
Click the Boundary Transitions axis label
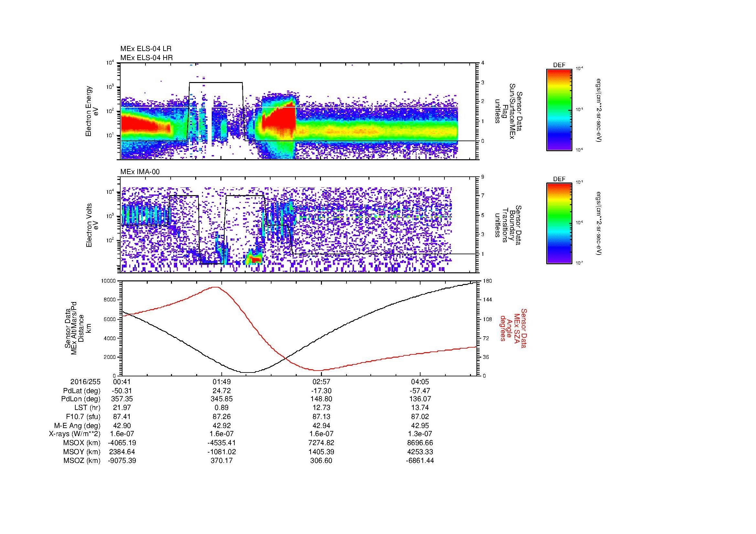(508, 225)
